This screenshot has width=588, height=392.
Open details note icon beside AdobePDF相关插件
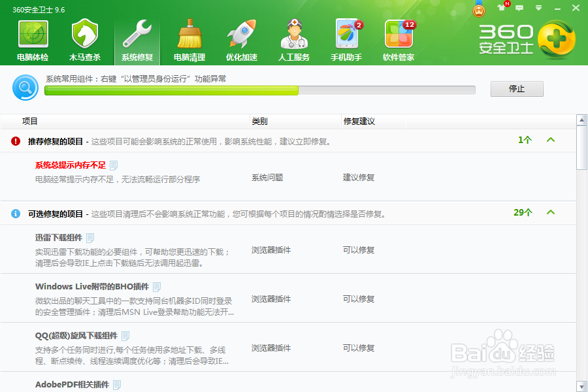click(x=117, y=385)
